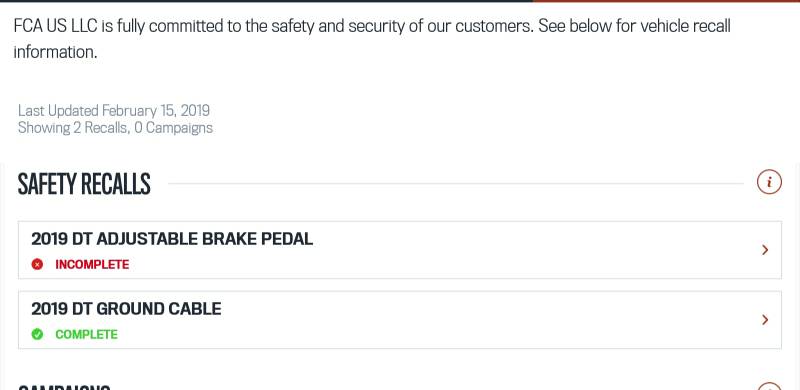Click the COMPLETE status label
Screen dimensions: 800x390
coord(86,334)
